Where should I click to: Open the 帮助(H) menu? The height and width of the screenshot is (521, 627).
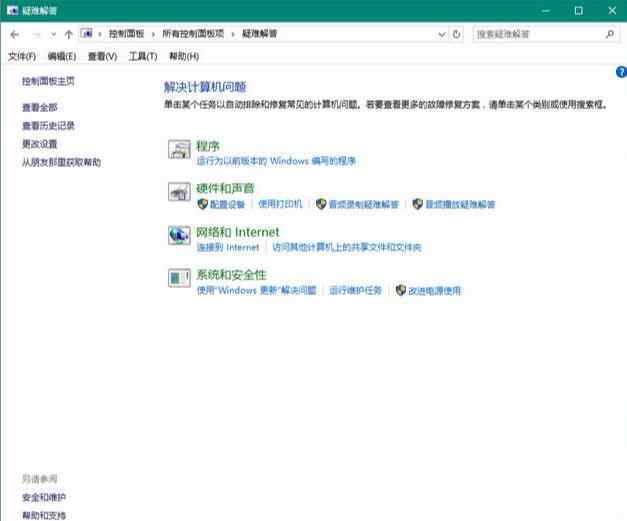click(184, 56)
